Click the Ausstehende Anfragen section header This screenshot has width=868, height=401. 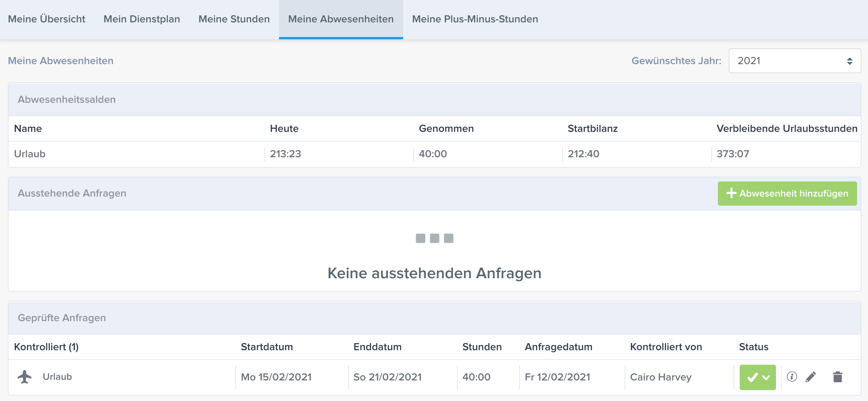[72, 193]
